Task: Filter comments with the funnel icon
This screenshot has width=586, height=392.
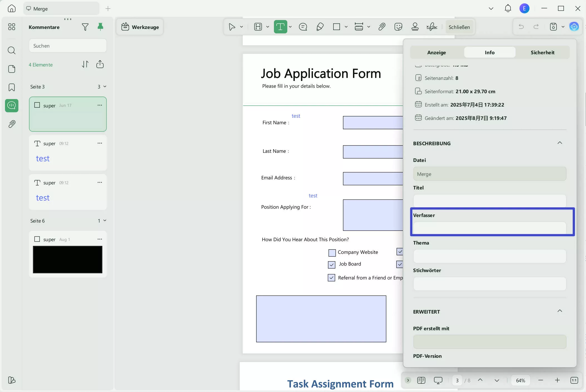Action: point(85,27)
